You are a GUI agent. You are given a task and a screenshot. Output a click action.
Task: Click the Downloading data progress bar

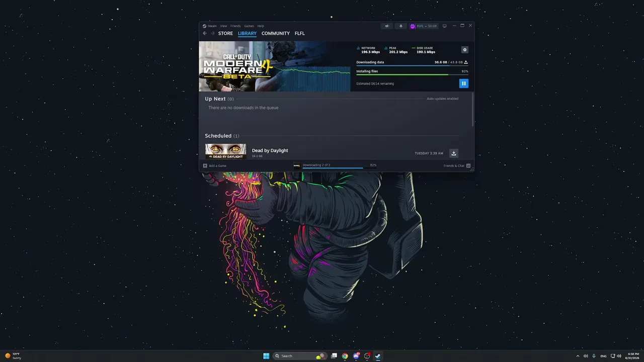pos(412,65)
